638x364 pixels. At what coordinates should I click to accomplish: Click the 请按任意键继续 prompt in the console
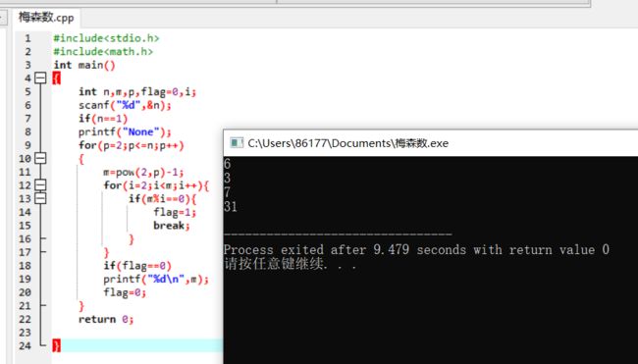(291, 264)
